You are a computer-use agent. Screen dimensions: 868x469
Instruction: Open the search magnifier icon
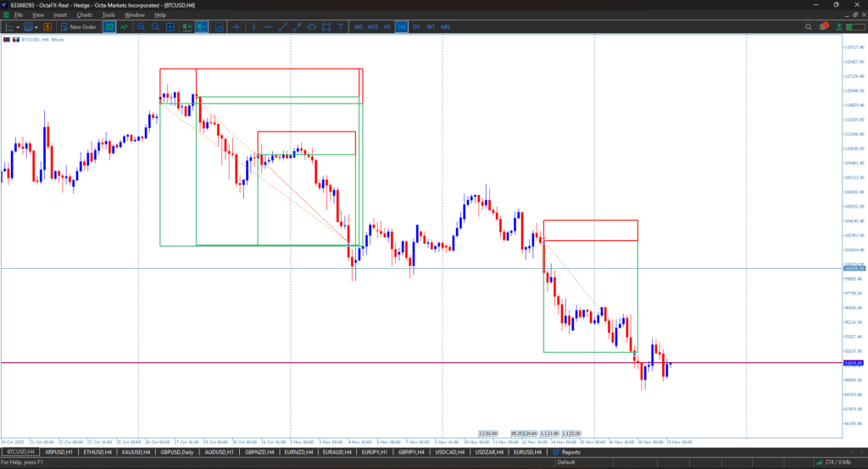[809, 27]
